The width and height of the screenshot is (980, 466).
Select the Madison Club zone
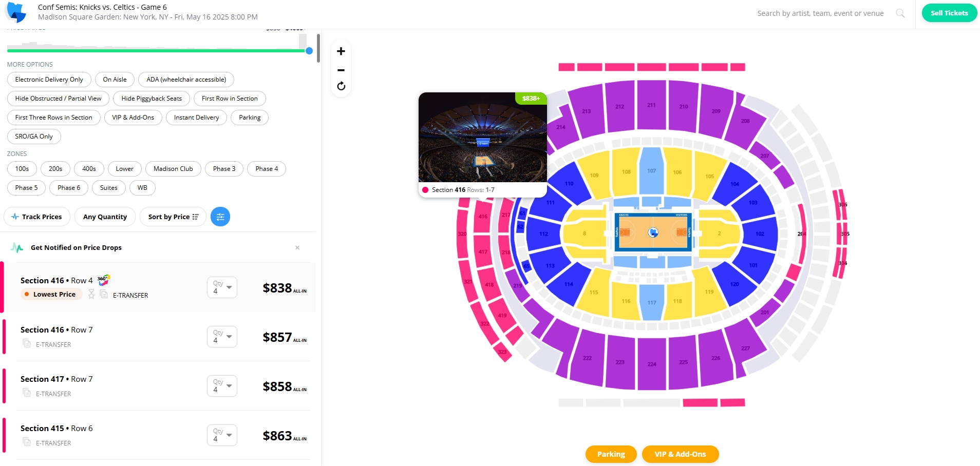click(173, 169)
